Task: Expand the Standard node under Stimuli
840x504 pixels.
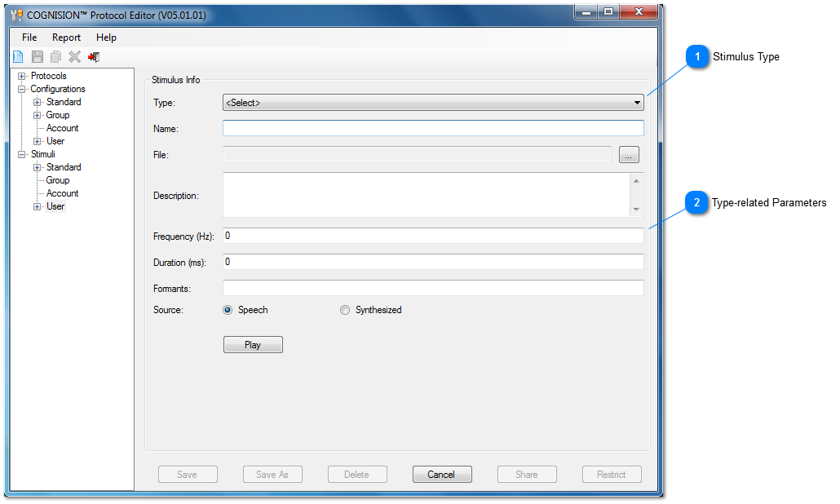Action: coord(38,168)
